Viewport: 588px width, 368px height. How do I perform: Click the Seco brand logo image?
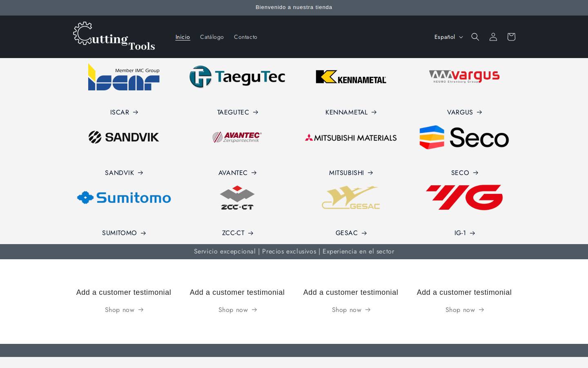click(x=464, y=137)
